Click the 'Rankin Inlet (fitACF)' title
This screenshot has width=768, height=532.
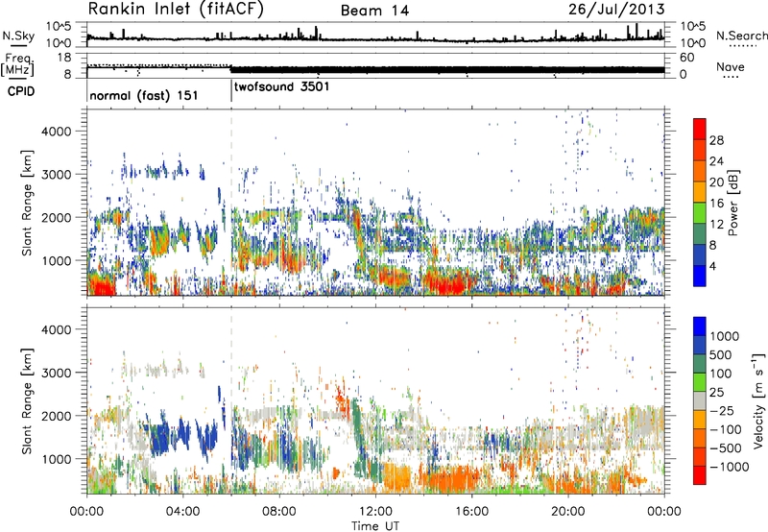[176, 10]
